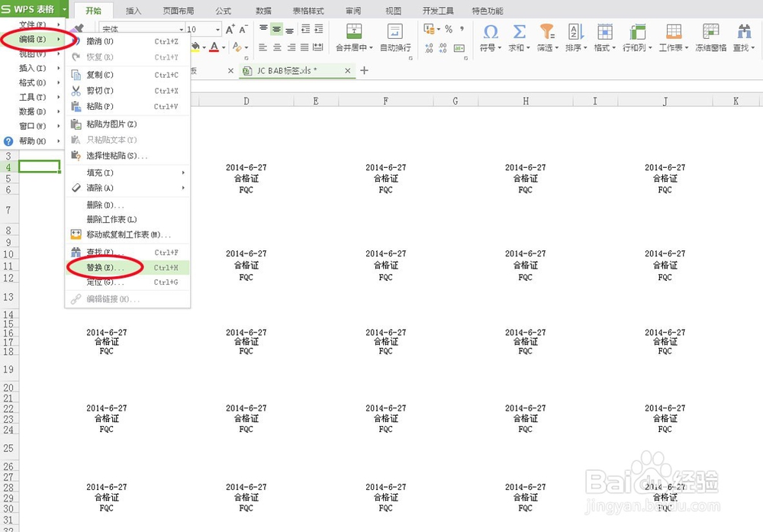Screen dimensions: 763x532
Task: Open the 筛选 dropdown arrow
Action: tap(555, 47)
